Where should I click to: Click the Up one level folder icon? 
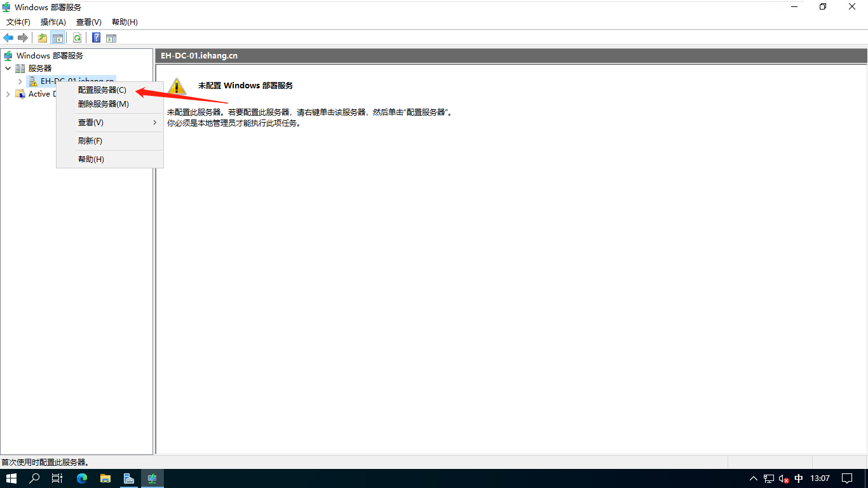click(43, 37)
